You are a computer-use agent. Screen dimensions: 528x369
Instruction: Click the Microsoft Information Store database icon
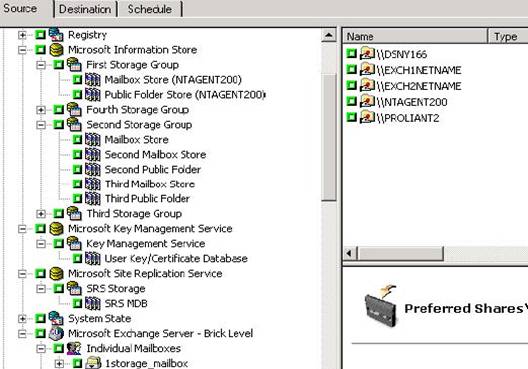[x=56, y=50]
